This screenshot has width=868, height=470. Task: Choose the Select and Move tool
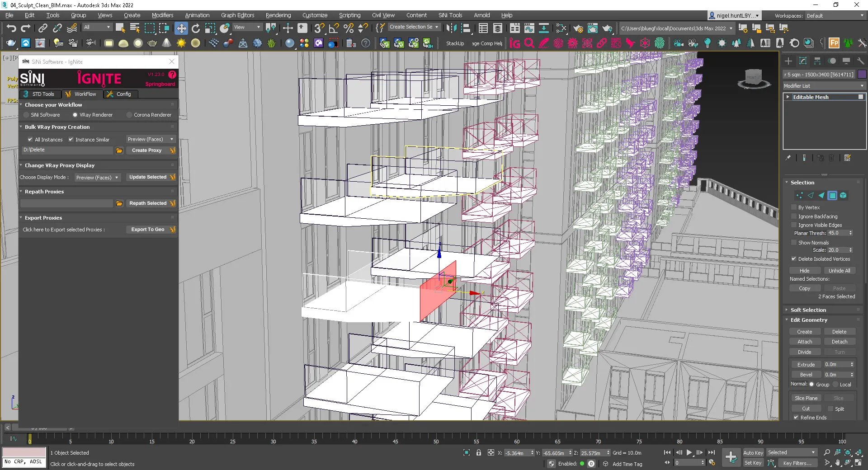(x=181, y=28)
